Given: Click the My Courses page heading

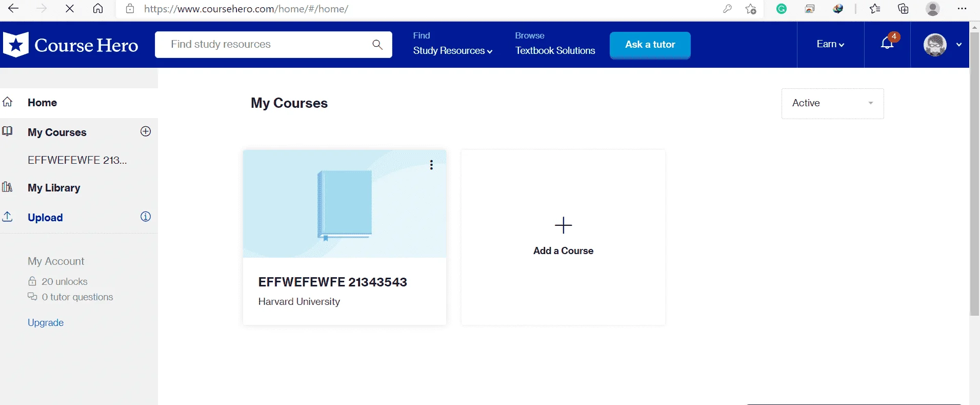Looking at the screenshot, I should [289, 103].
